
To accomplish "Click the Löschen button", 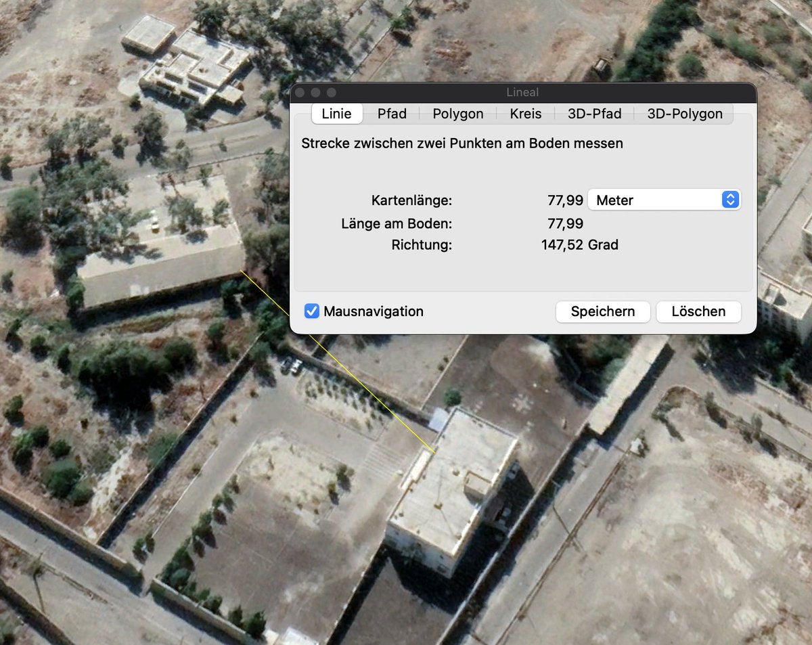I will coord(698,311).
